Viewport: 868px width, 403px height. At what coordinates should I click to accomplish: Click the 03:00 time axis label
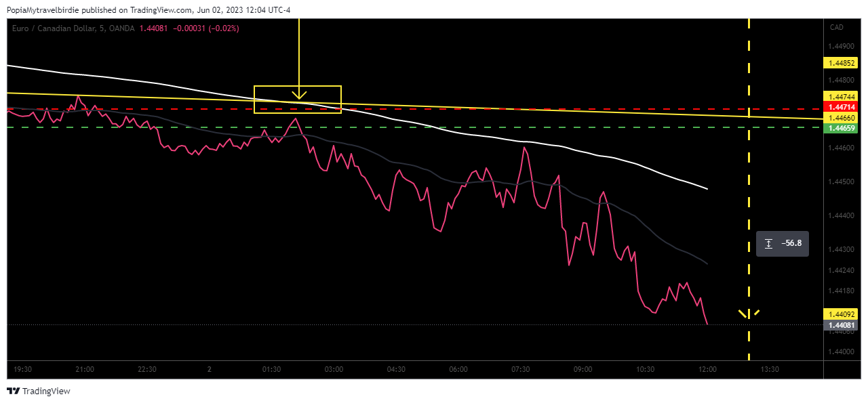coord(334,369)
